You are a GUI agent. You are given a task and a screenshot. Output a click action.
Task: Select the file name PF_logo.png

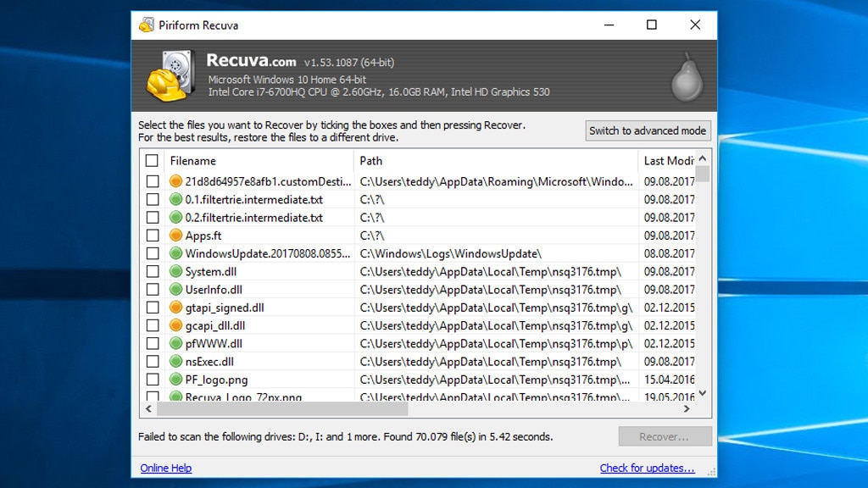216,380
